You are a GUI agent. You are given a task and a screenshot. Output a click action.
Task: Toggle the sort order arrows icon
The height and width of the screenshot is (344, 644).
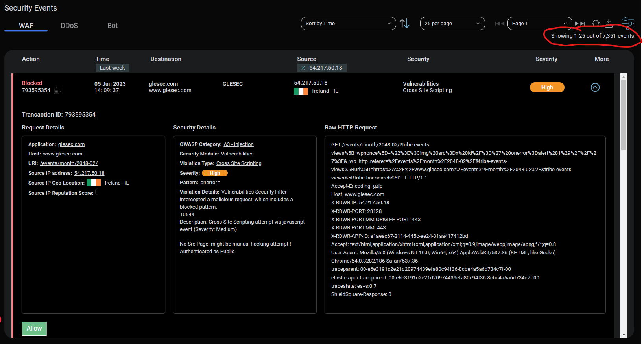404,24
